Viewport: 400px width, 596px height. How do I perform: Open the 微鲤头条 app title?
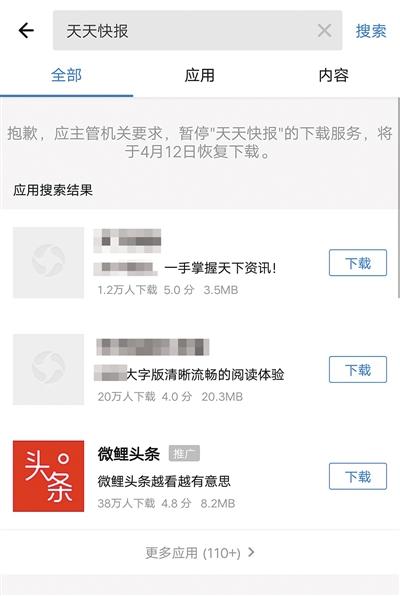tap(129, 454)
